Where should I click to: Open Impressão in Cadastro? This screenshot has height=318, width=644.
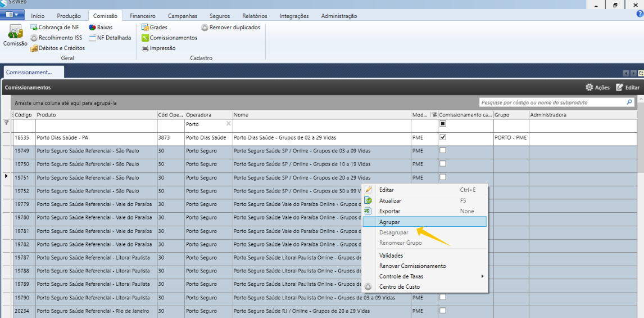tap(158, 48)
